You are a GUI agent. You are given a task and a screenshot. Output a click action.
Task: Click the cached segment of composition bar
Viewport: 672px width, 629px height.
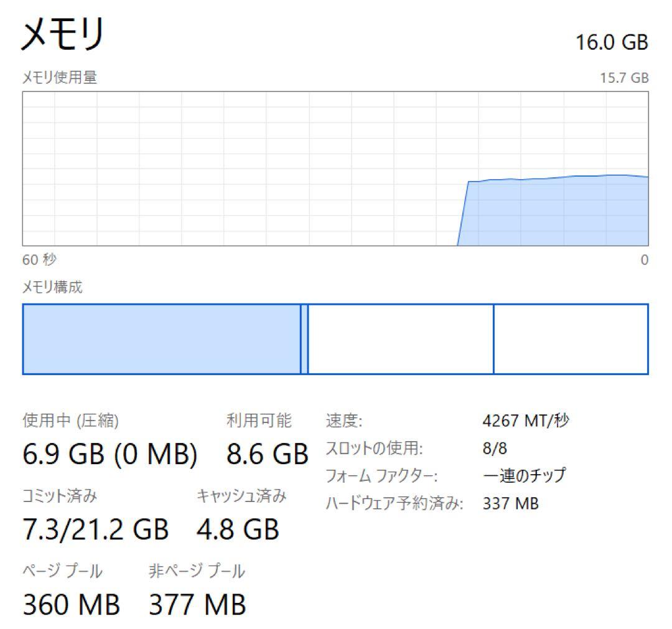pos(398,339)
